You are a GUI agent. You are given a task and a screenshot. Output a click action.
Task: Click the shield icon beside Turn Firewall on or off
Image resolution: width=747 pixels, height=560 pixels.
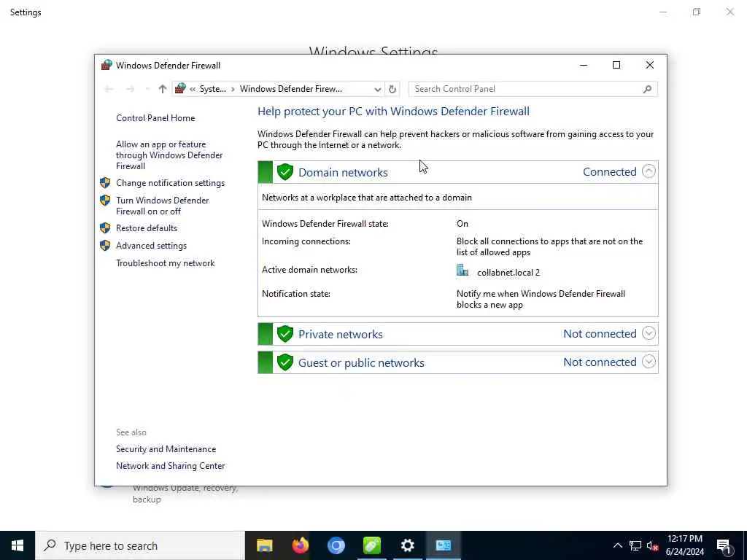[105, 200]
